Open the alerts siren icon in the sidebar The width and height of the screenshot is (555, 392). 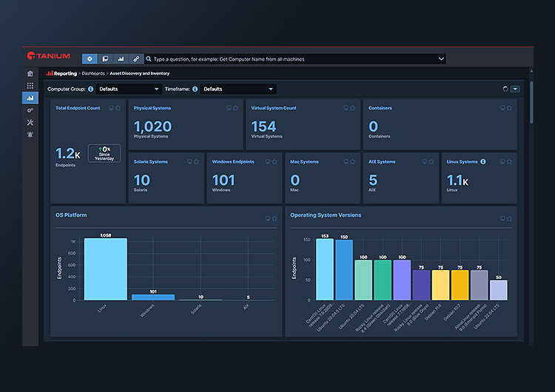coord(30,135)
